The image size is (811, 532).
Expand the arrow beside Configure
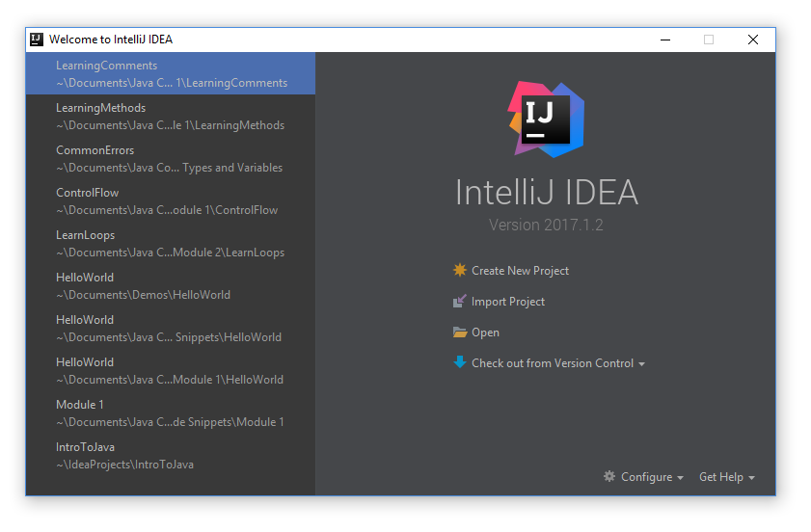point(680,478)
